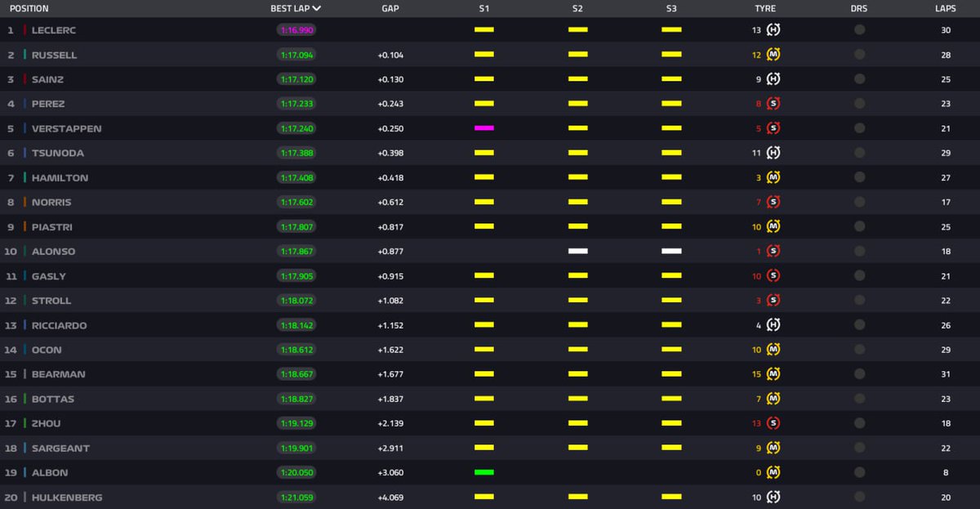980x509 pixels.
Task: Click Russell's DRS indicator dot
Action: (859, 55)
